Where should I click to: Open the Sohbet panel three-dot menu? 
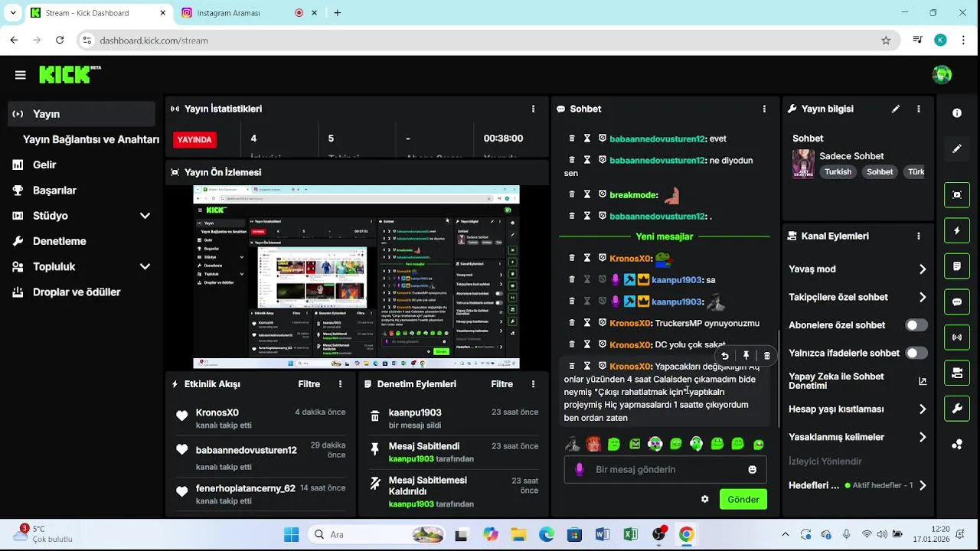764,109
